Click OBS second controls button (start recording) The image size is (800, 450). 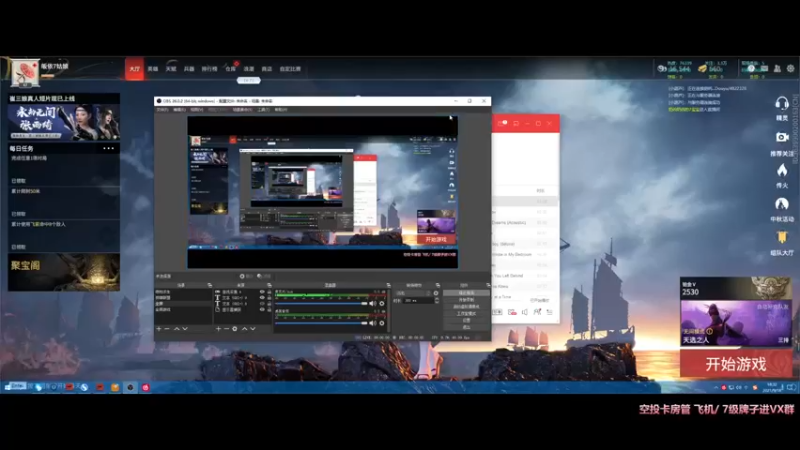[x=466, y=299]
